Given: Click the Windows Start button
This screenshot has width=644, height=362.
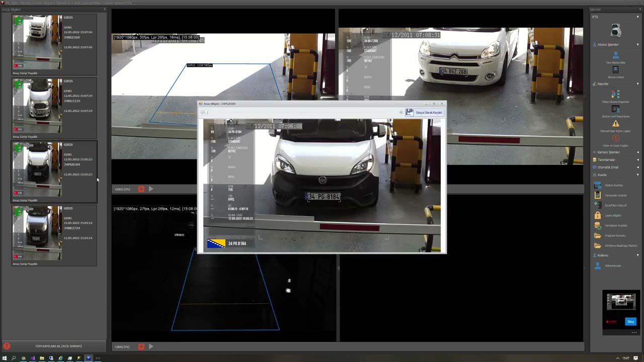Looking at the screenshot, I should [5, 358].
